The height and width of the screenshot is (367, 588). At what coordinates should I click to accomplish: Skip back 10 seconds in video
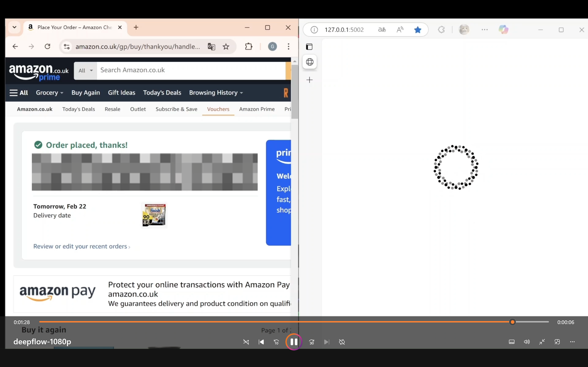coord(276,342)
